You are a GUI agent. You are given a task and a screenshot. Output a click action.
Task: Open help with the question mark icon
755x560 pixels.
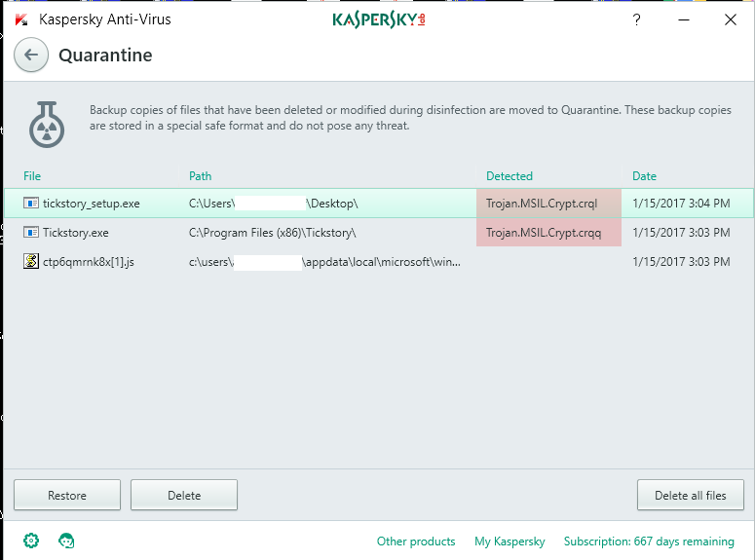pos(636,19)
